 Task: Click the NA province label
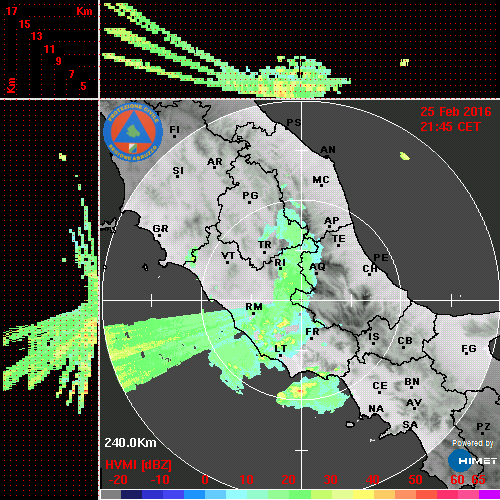tap(376, 408)
